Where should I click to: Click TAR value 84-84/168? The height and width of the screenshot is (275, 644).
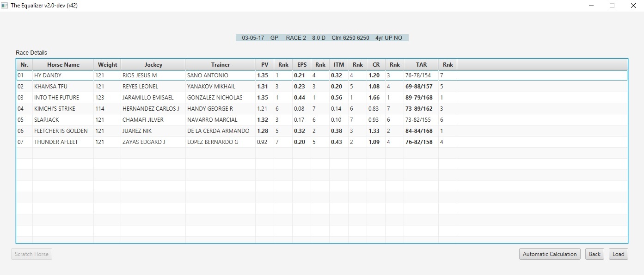[x=419, y=131]
